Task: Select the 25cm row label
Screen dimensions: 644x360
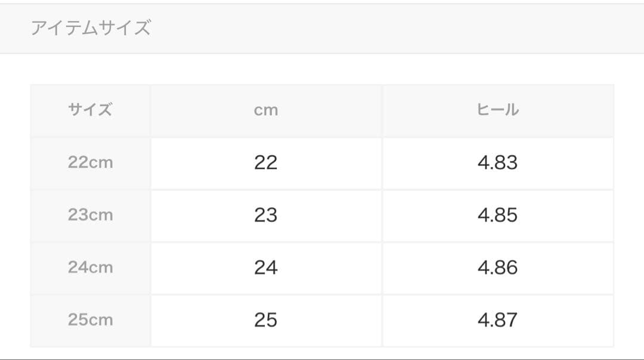Action: 90,320
